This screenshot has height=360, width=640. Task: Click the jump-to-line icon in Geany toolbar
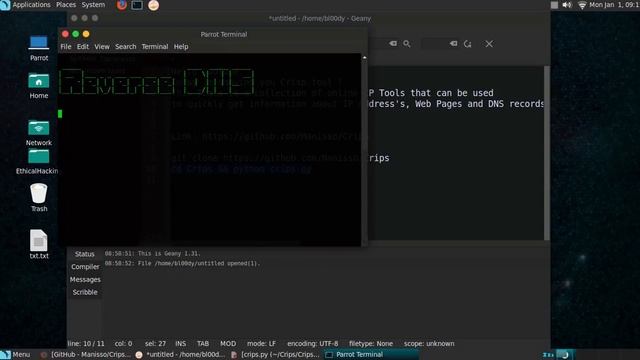468,44
